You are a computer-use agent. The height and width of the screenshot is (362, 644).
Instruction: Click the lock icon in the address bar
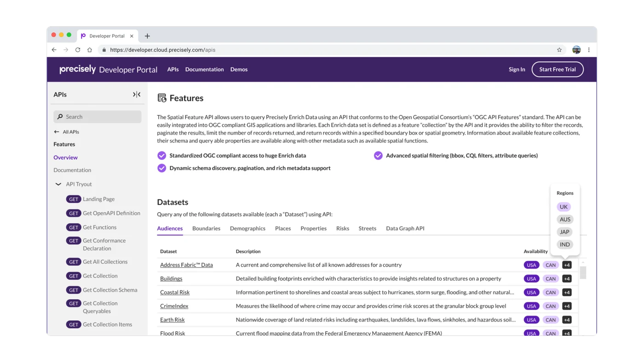[x=104, y=50]
